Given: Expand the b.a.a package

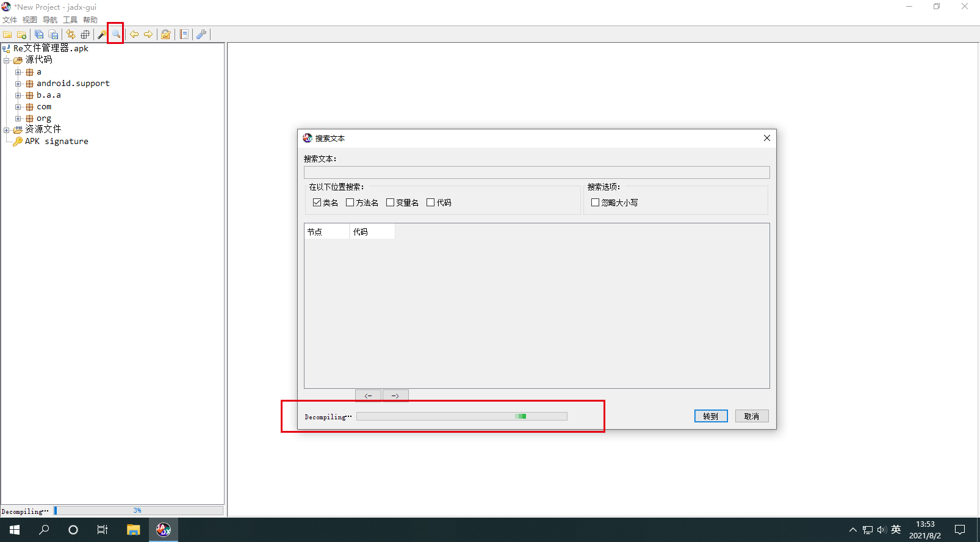Looking at the screenshot, I should click(x=18, y=95).
